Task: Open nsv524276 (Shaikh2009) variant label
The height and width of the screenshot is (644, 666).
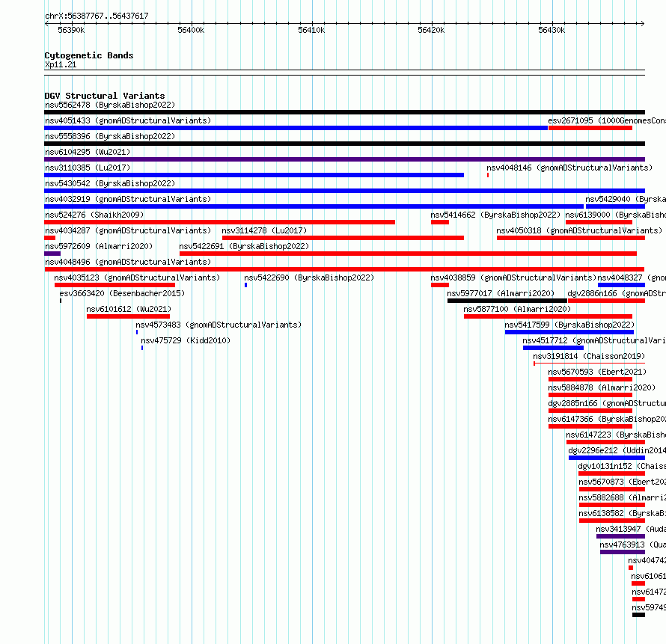Action: pos(94,215)
